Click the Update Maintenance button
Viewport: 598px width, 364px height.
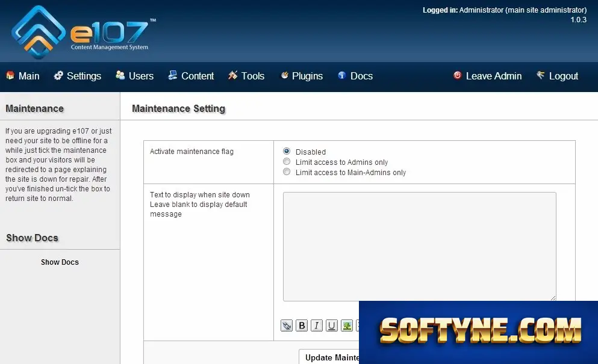pos(329,357)
